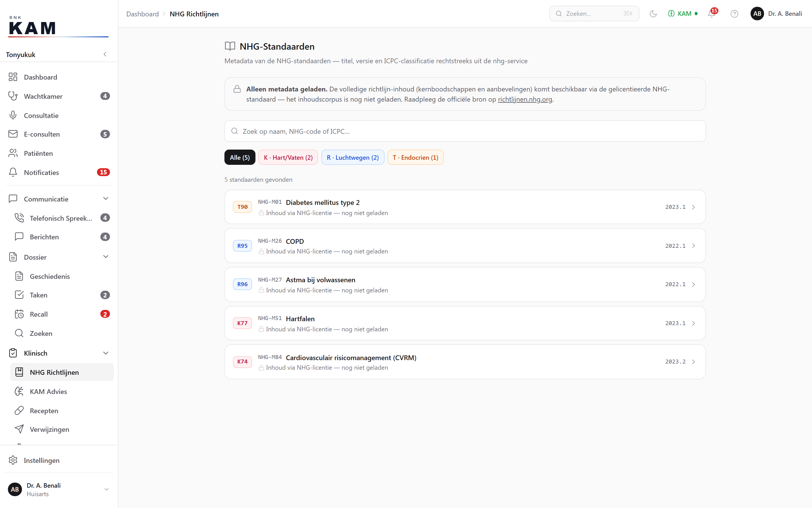
Task: Expand the Diabetes mellitus type 2 row chevron
Action: [x=694, y=207]
